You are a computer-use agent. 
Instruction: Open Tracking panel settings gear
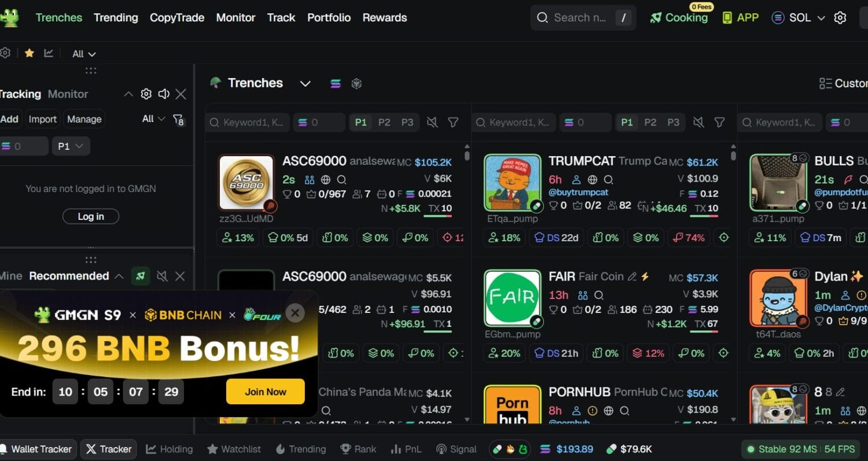point(146,94)
